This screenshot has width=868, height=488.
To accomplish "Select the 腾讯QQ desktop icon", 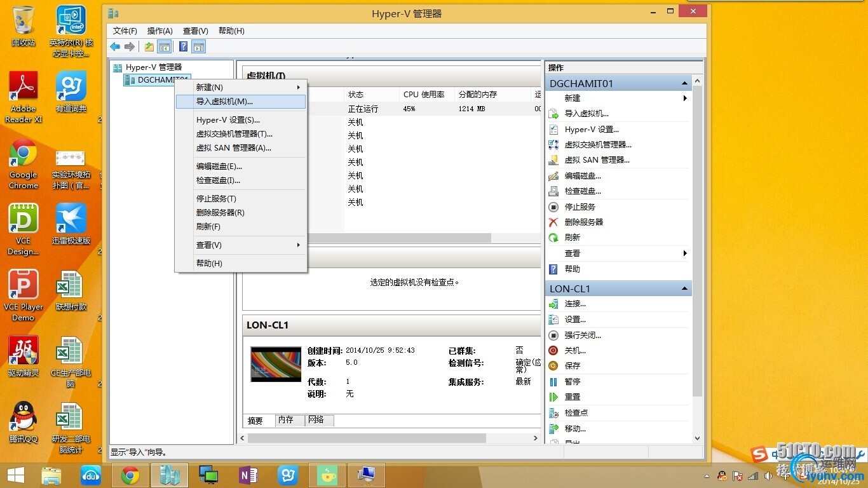I will pos(24,423).
